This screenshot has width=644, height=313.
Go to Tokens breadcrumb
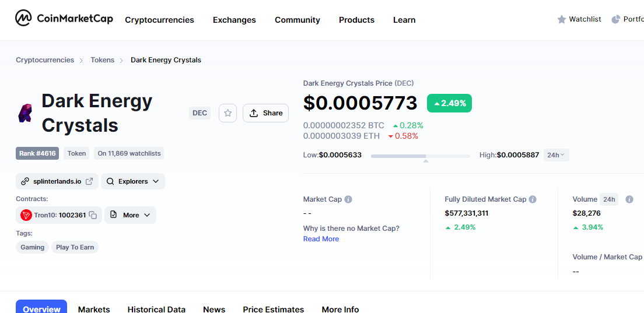pyautogui.click(x=102, y=60)
